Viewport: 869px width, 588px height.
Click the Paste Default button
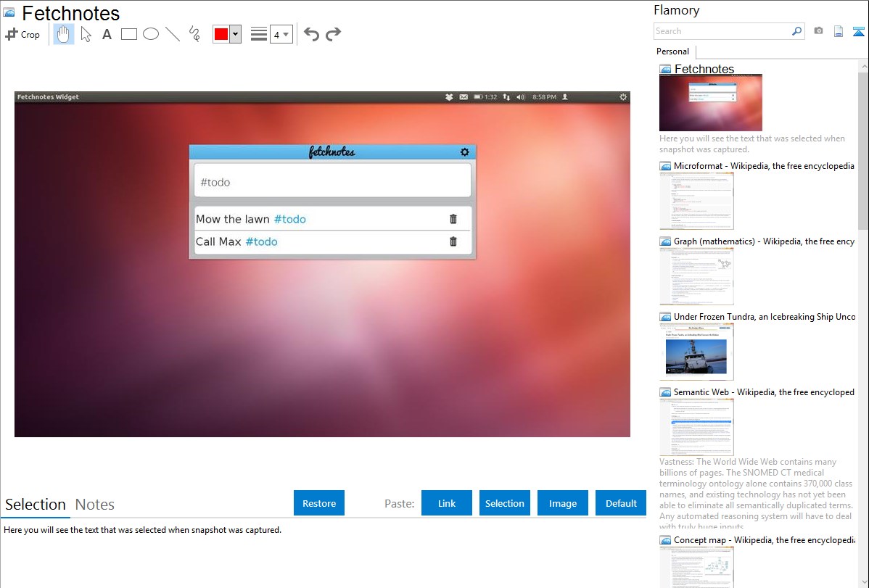[x=621, y=503]
